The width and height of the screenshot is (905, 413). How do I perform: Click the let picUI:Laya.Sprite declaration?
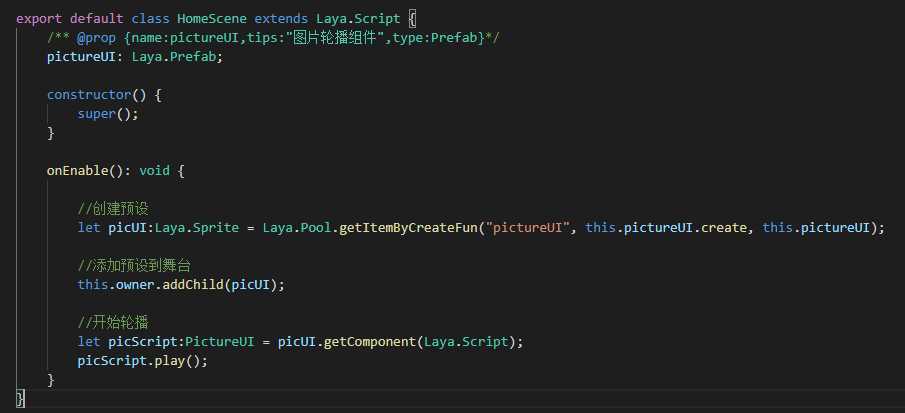[158, 227]
